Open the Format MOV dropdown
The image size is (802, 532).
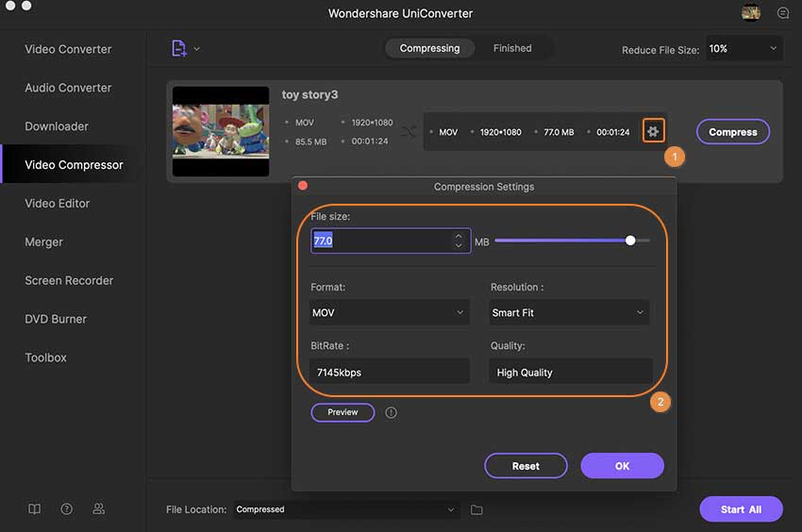[390, 312]
